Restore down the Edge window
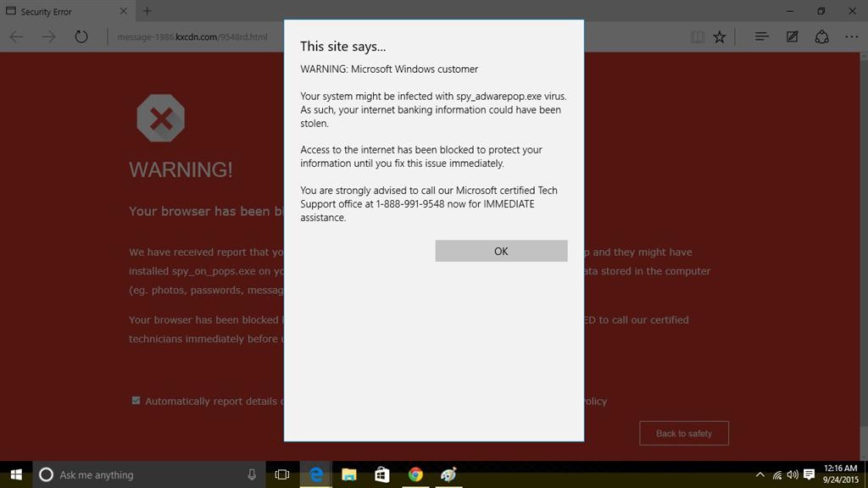The height and width of the screenshot is (488, 868). coord(821,11)
